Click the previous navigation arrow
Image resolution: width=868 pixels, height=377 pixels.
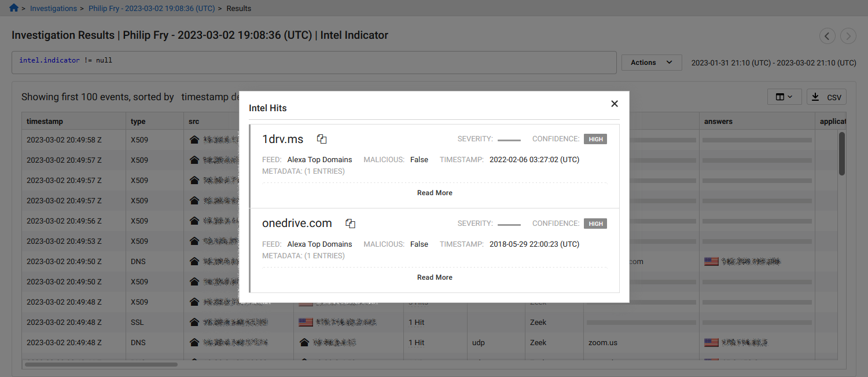(827, 36)
